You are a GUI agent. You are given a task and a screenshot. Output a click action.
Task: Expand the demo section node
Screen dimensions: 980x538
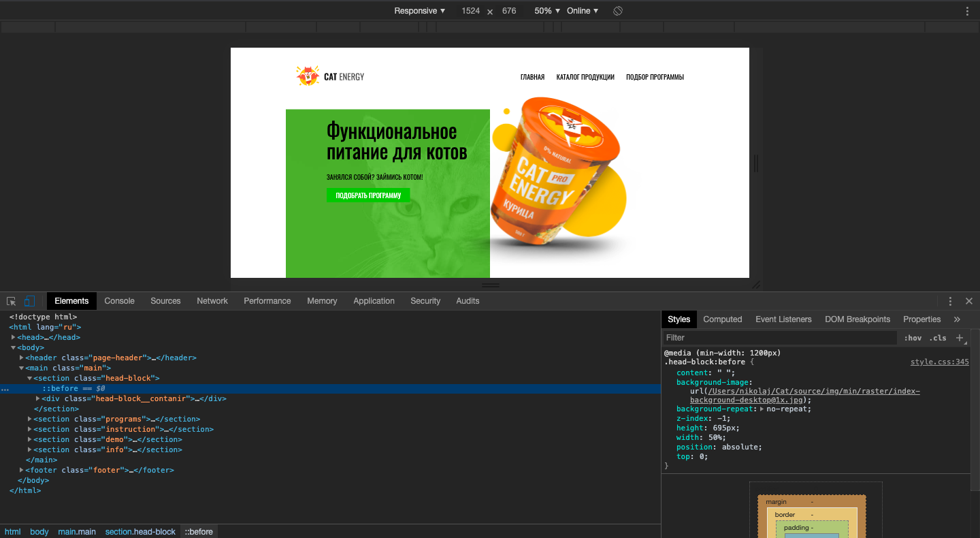[x=30, y=439]
